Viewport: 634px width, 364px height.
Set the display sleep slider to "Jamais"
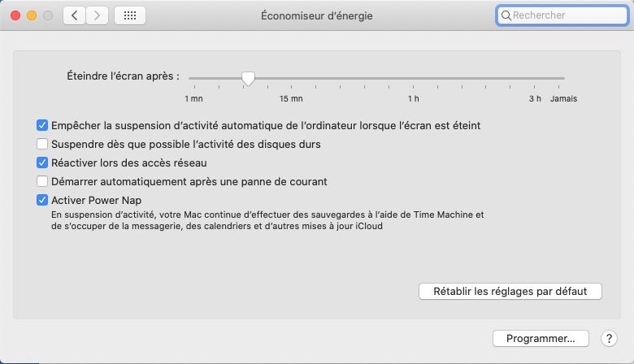[x=563, y=79]
